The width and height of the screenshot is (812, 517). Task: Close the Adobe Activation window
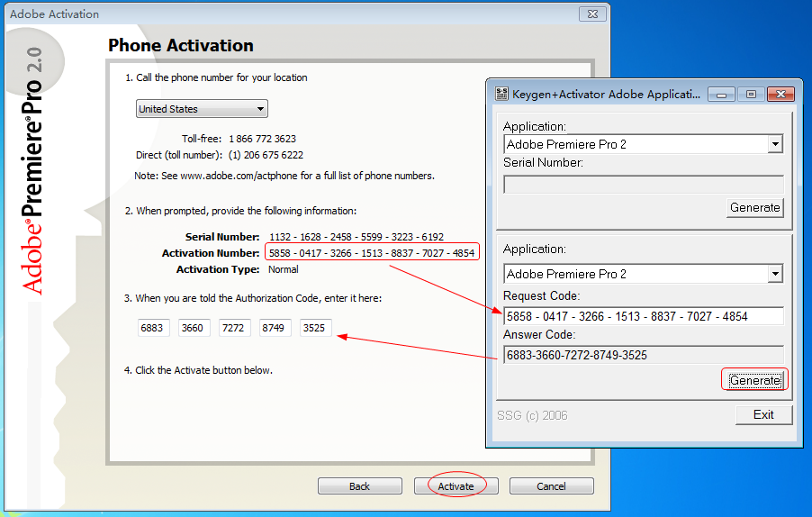coord(592,14)
